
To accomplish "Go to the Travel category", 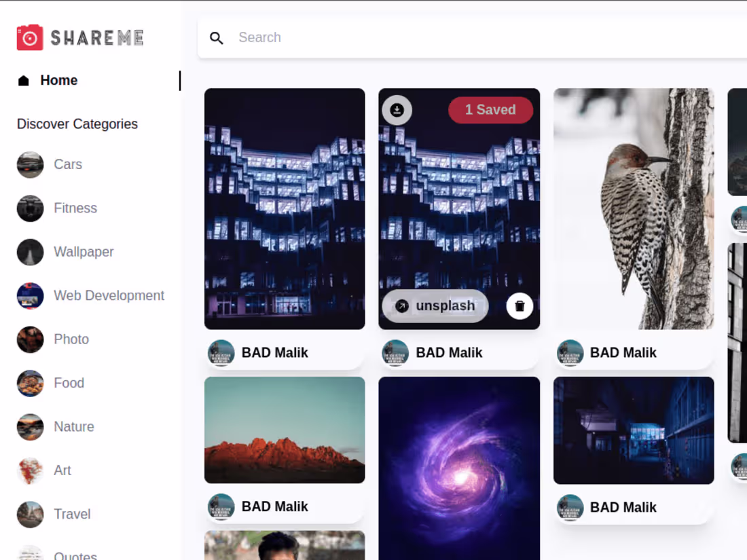I will 72,514.
